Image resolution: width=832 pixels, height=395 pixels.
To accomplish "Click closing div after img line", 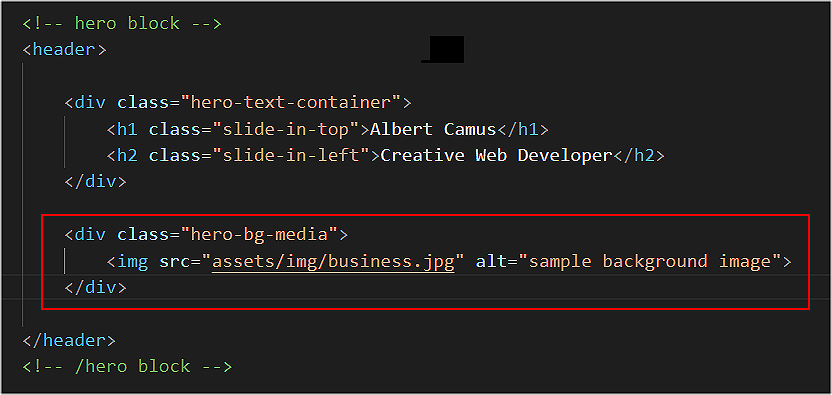I will point(96,288).
